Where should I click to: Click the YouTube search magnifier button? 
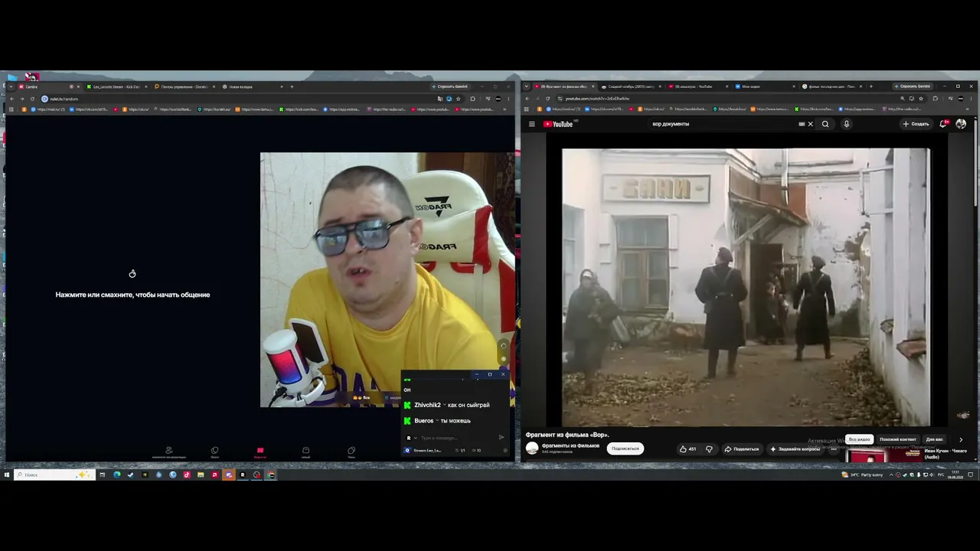pos(825,124)
